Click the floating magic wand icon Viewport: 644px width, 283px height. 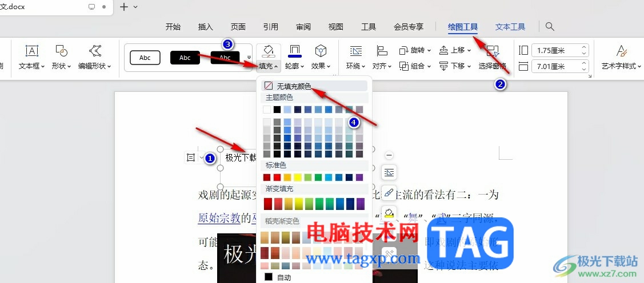coord(389,254)
